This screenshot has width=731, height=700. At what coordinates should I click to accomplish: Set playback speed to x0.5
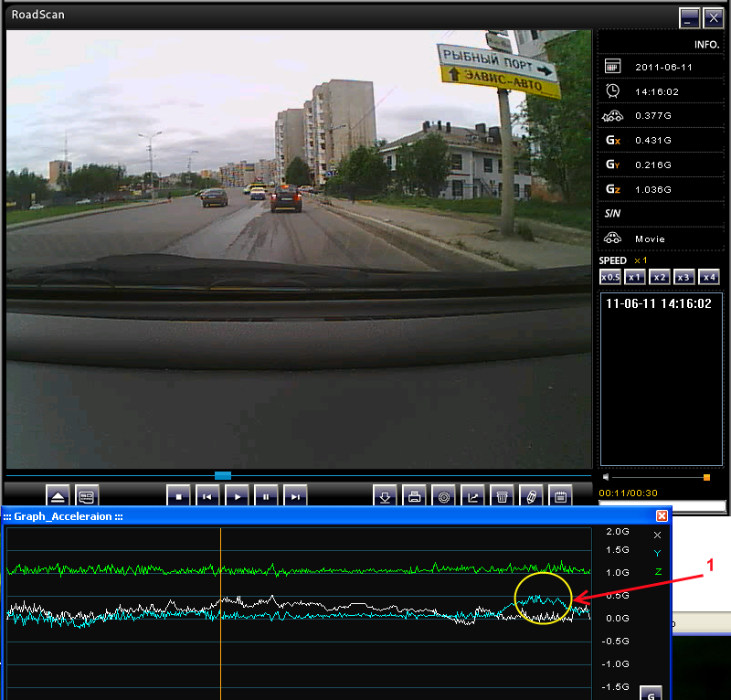610,277
